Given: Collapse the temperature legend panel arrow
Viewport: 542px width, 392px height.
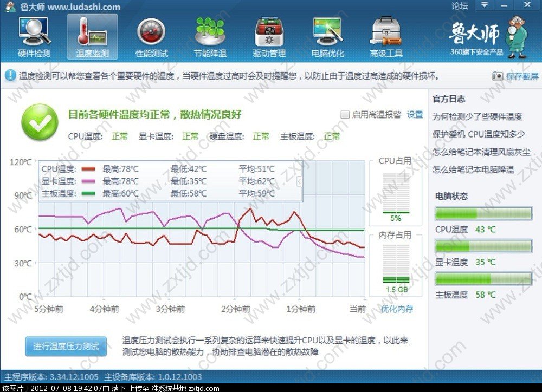Looking at the screenshot, I should click(x=299, y=181).
